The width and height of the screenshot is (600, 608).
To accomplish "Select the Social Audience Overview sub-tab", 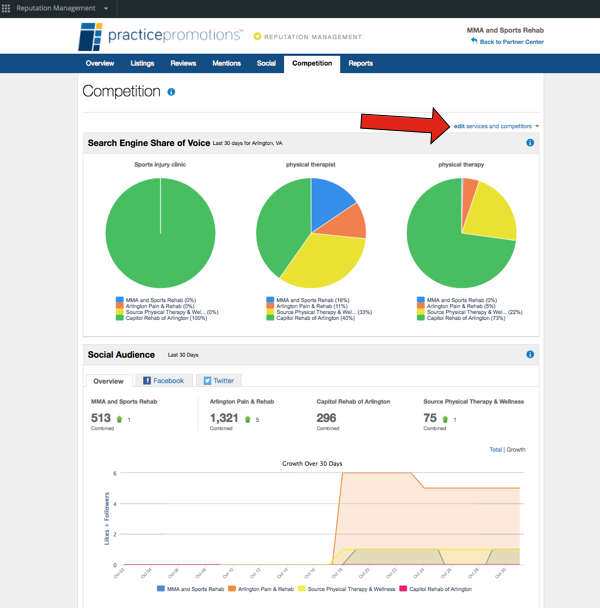I will click(109, 381).
